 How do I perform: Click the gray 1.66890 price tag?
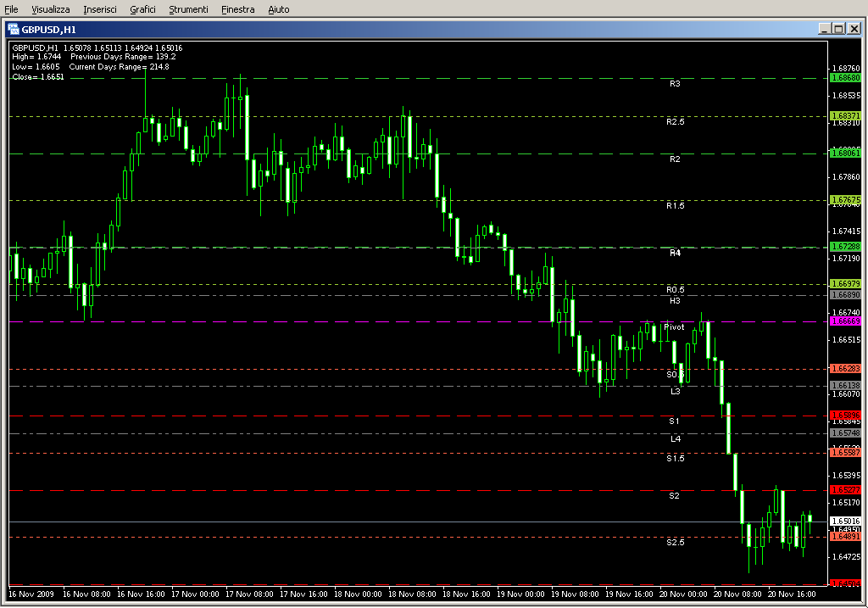coord(845,294)
